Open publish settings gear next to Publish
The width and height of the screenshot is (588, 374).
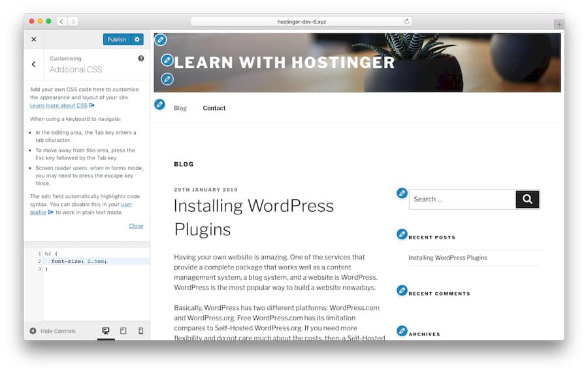tap(137, 39)
